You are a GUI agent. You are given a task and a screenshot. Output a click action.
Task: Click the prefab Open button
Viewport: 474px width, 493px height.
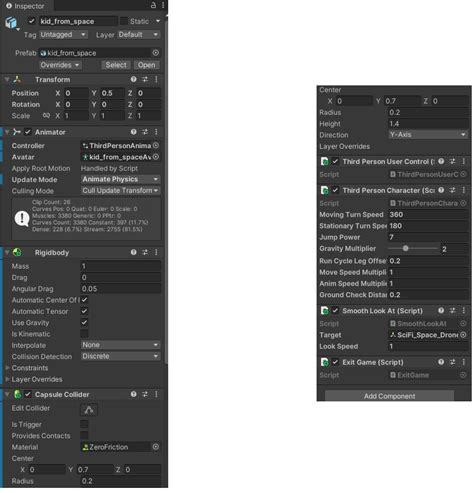[146, 65]
